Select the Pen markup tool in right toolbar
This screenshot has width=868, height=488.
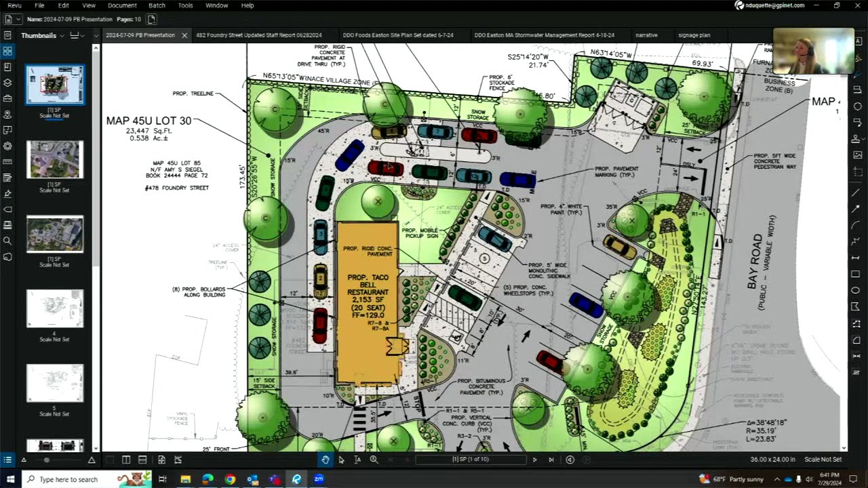(x=858, y=73)
